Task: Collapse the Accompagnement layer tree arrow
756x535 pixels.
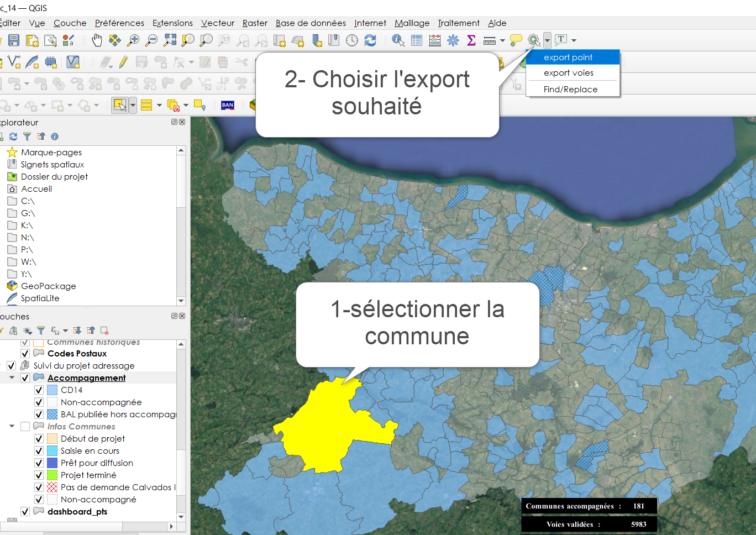Action: point(12,378)
